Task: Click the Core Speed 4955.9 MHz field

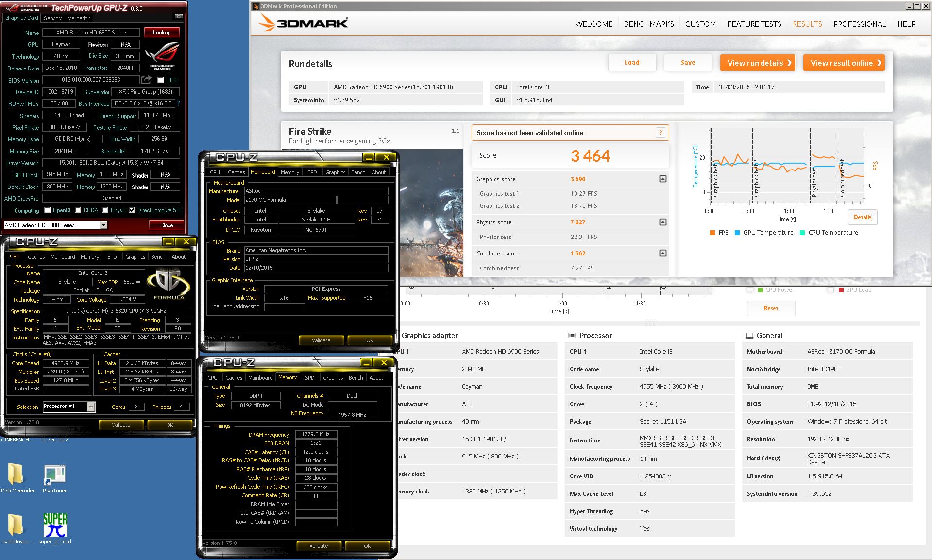Action: pos(66,363)
